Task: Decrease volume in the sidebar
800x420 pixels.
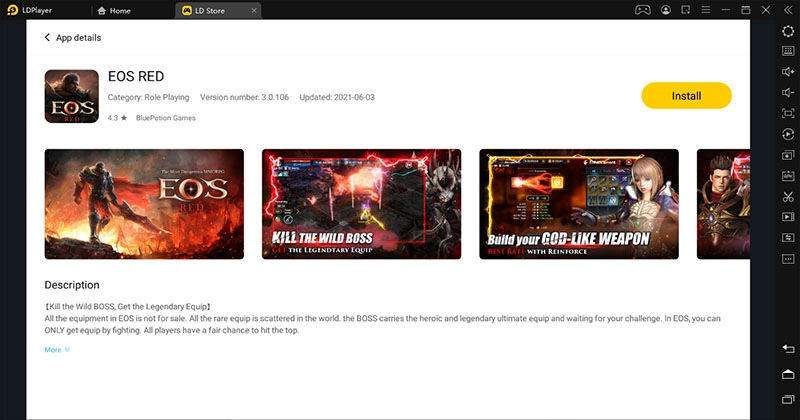Action: pyautogui.click(x=788, y=92)
